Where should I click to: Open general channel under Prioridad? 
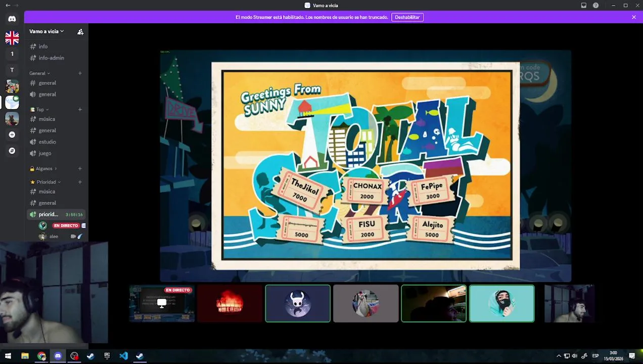pos(56,203)
